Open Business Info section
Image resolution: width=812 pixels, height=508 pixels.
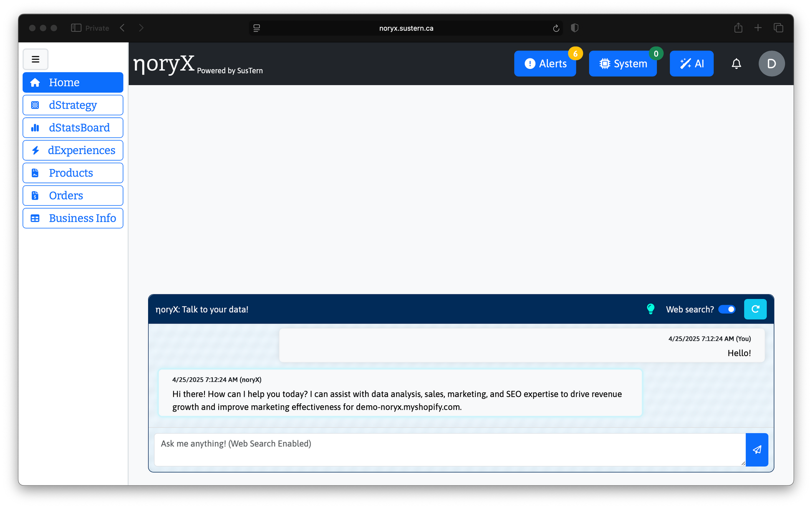click(73, 218)
